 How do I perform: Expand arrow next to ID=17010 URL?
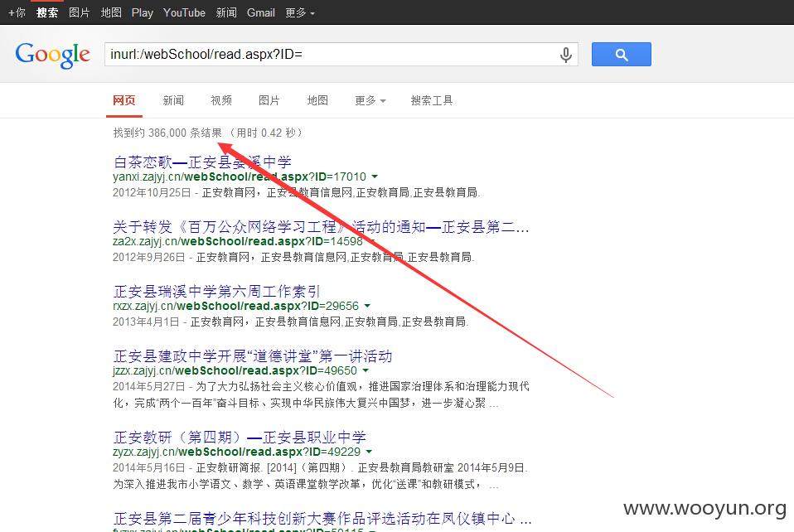coord(375,177)
